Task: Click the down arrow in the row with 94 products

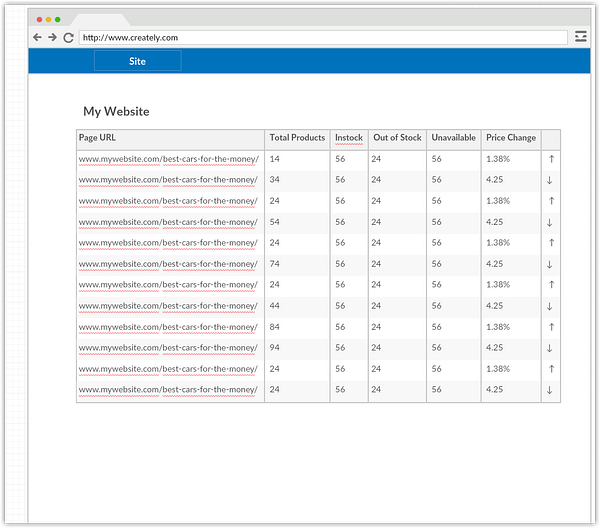Action: (549, 348)
